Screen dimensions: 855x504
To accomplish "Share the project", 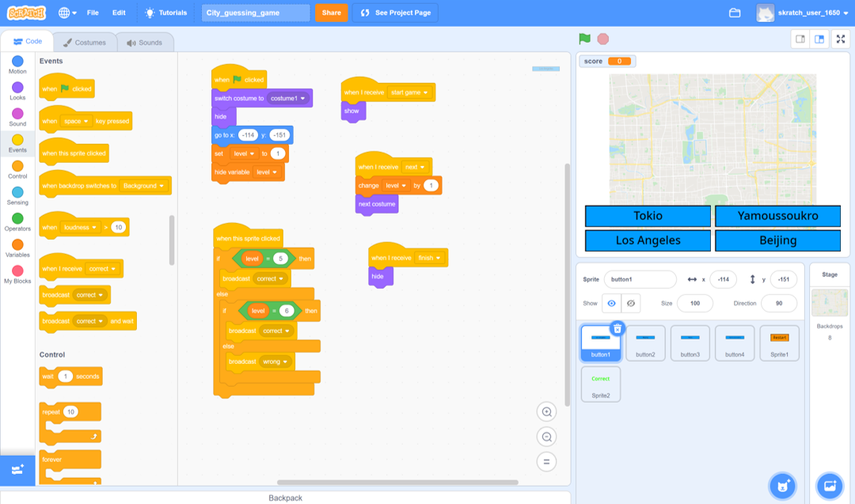I will pyautogui.click(x=331, y=13).
